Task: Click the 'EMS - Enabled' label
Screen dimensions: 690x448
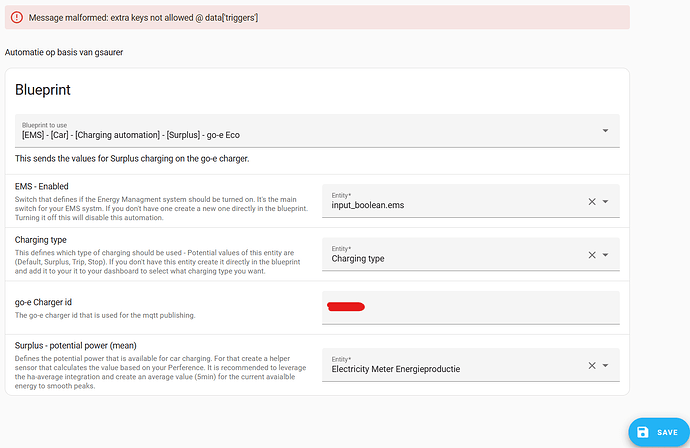Action: 41,187
